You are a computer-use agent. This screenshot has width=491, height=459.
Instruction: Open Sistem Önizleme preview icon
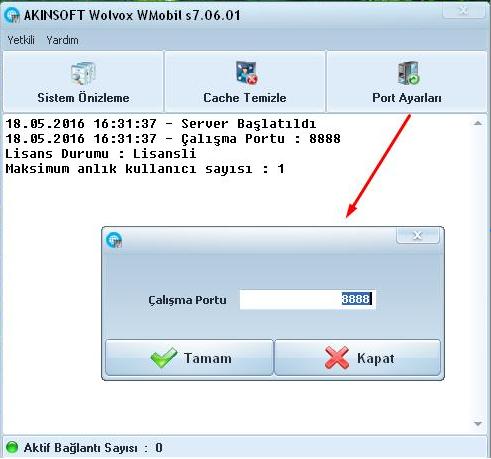coord(83,73)
